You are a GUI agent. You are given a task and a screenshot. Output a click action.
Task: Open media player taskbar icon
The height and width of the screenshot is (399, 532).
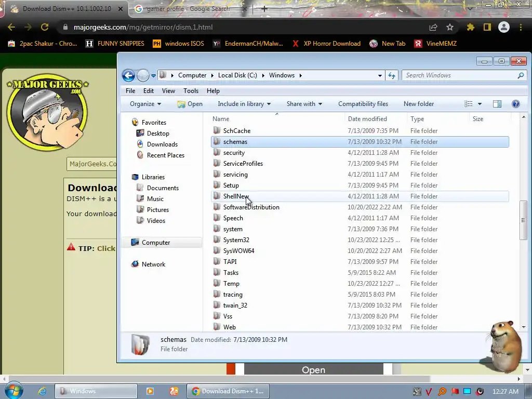tap(150, 391)
